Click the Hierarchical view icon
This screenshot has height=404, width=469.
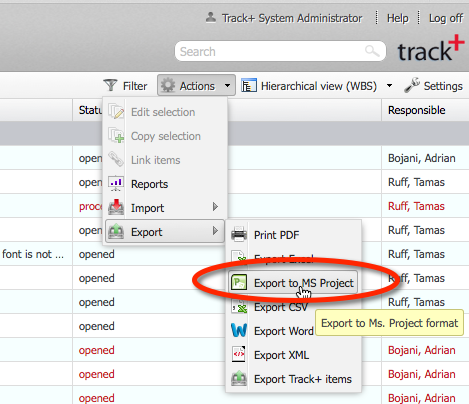click(249, 85)
